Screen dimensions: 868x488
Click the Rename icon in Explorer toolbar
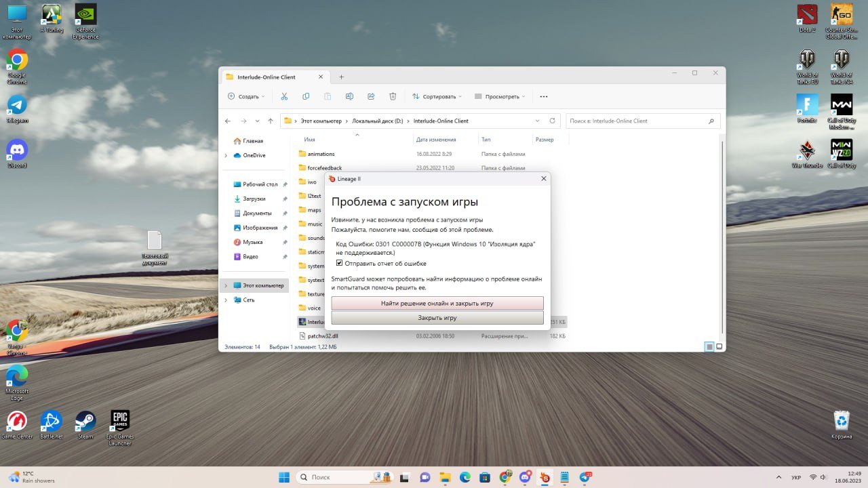click(349, 96)
